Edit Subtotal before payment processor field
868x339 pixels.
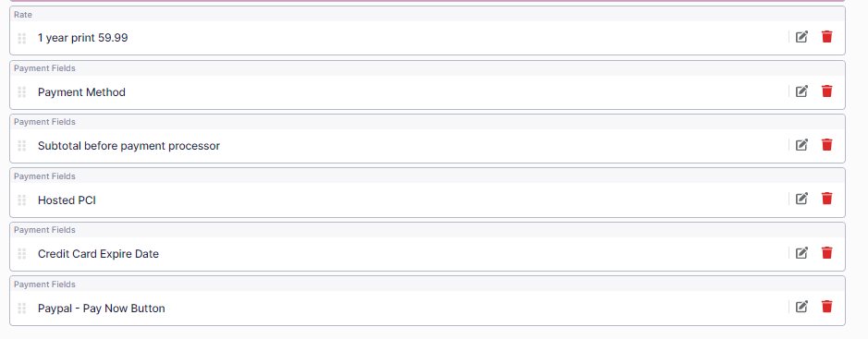801,145
